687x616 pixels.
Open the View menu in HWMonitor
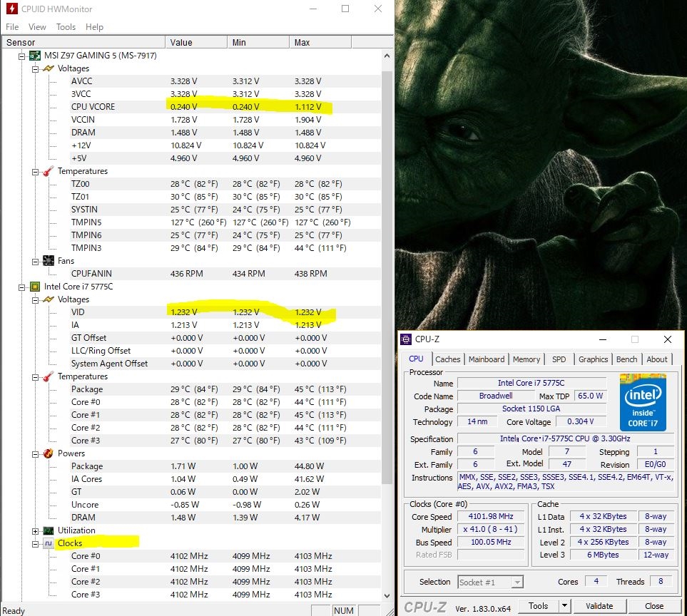point(37,27)
